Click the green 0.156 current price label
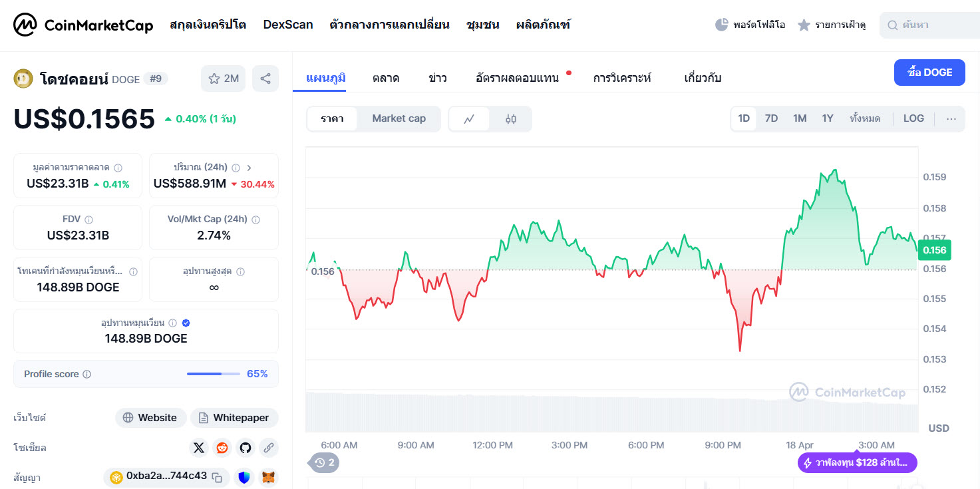980x489 pixels. pos(935,250)
